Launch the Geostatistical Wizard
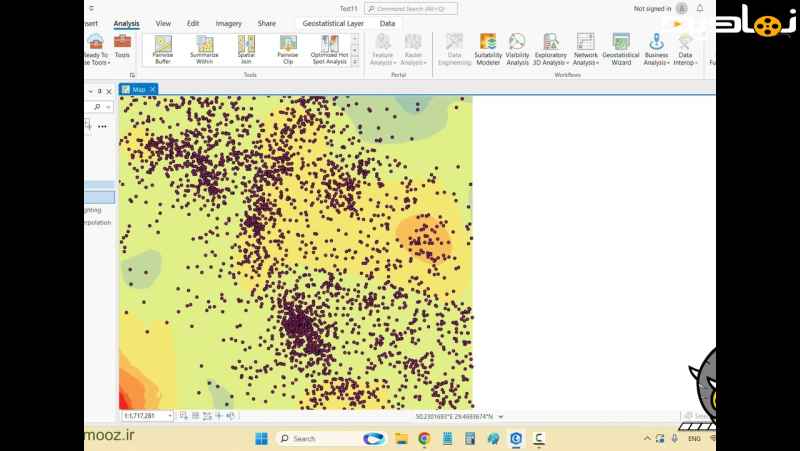This screenshot has height=451, width=800. tap(621, 49)
